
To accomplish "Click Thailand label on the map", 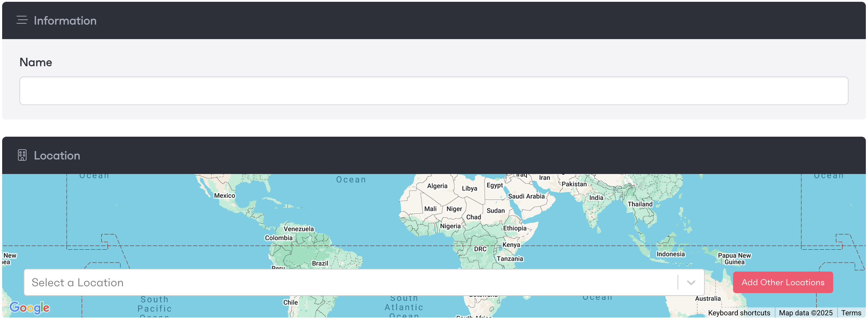I will 640,204.
